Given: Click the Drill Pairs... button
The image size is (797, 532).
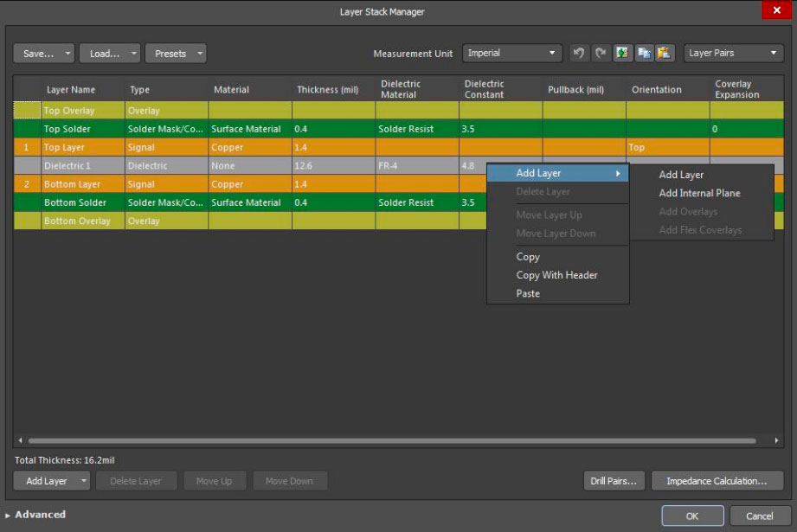Looking at the screenshot, I should (x=614, y=481).
